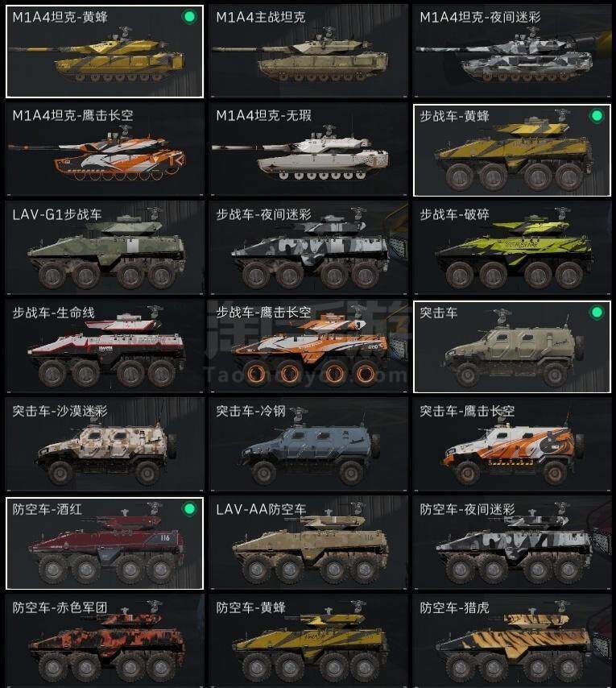616x688 pixels.
Task: Pick the blue 突击车-冷钢 skin
Action: [308, 445]
